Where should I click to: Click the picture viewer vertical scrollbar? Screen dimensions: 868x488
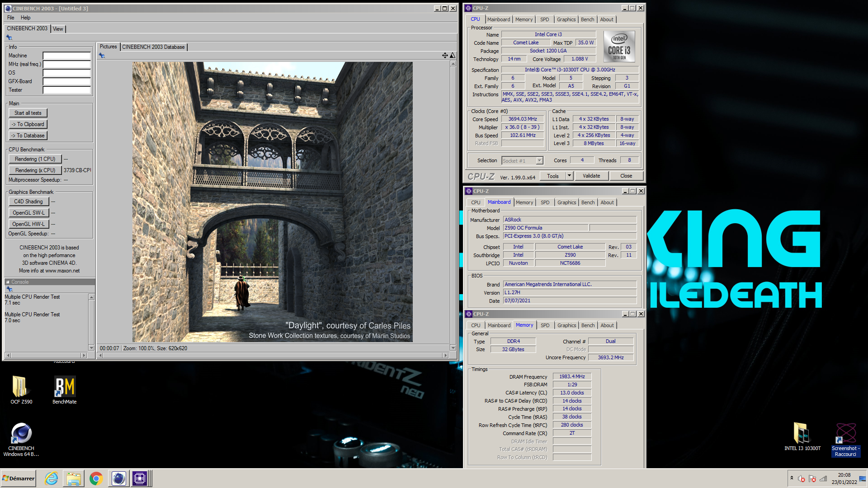tap(453, 206)
